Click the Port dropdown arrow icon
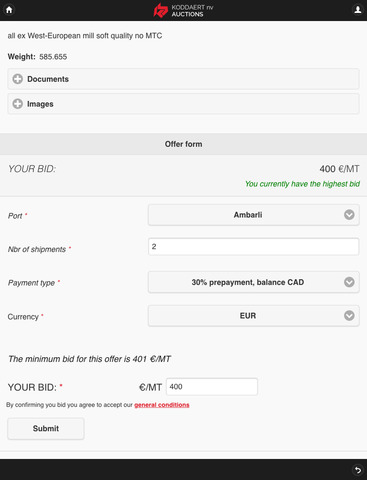The height and width of the screenshot is (480, 367). coord(349,215)
